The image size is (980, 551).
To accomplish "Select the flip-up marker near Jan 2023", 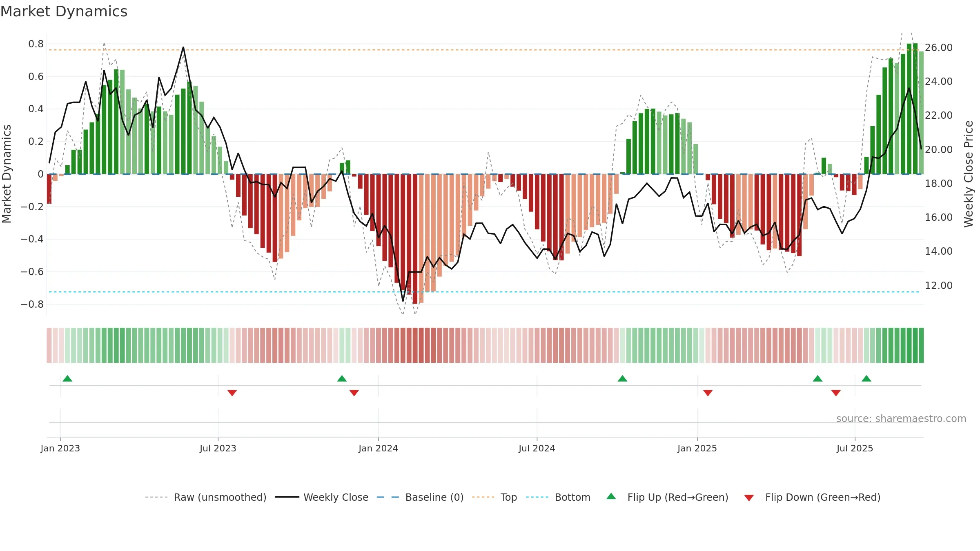I will click(x=67, y=378).
